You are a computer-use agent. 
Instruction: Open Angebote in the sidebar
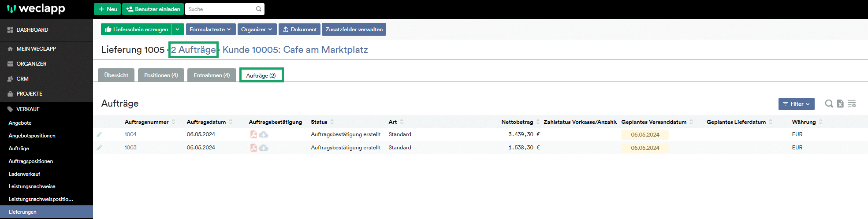tap(20, 123)
